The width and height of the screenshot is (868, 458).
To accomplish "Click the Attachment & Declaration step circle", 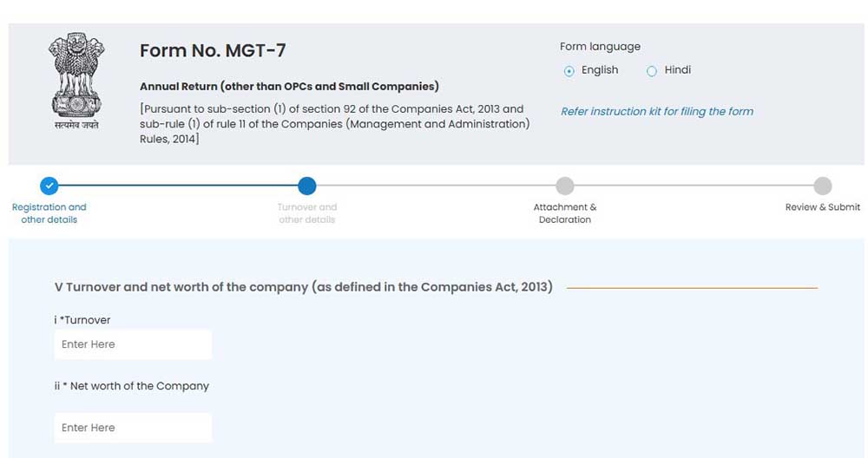I will coord(564,186).
